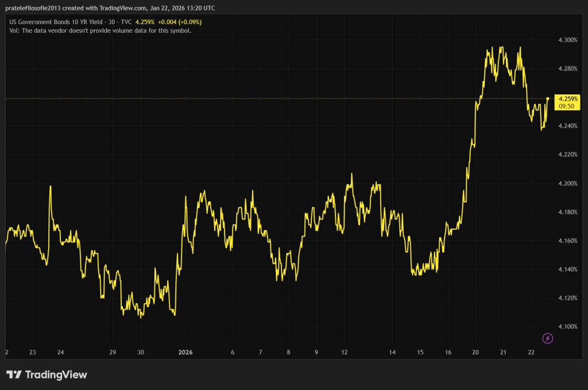Click the 30 interval label in the legend
588x390 pixels.
[x=115, y=22]
